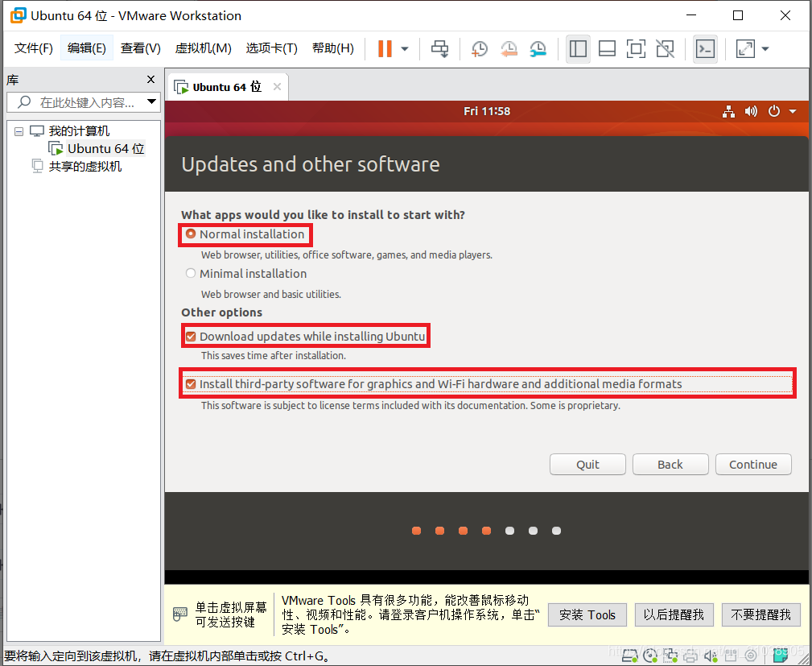812x666 pixels.
Task: Select 我的计算机 in library tree
Action: click(79, 131)
